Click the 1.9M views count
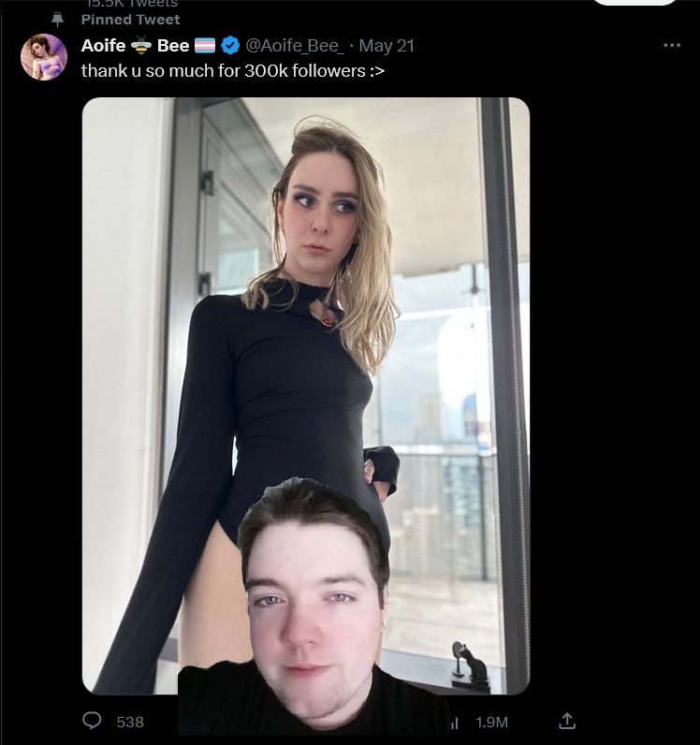The width and height of the screenshot is (700, 745). click(492, 723)
